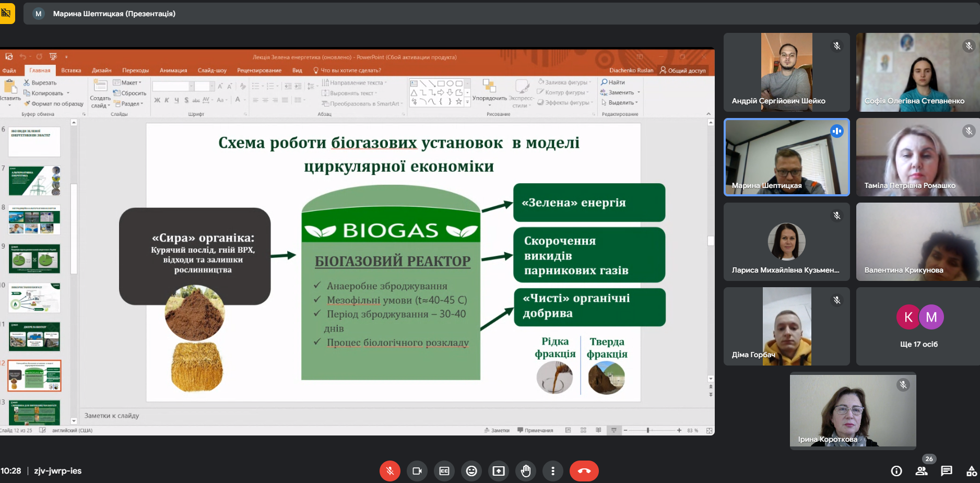Open Контур фигуры shape outline dropdown
980x483 pixels.
pyautogui.click(x=563, y=92)
